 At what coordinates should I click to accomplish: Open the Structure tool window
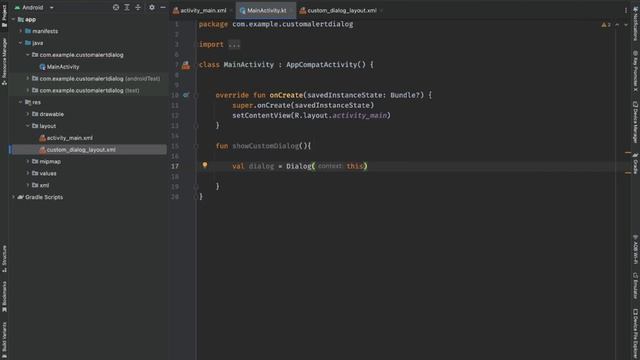[x=4, y=259]
